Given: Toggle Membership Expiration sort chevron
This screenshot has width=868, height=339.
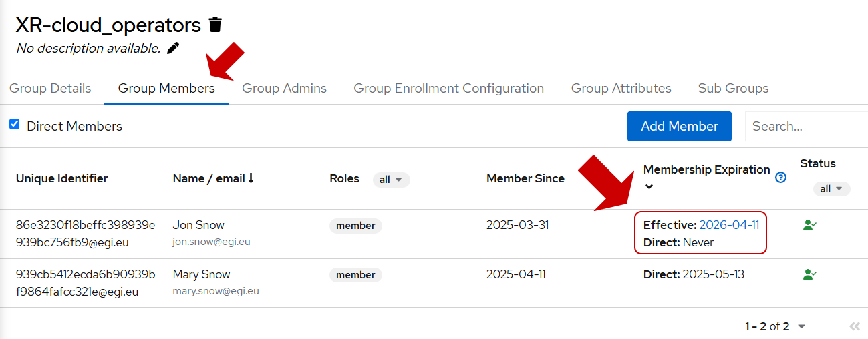Looking at the screenshot, I should point(648,187).
